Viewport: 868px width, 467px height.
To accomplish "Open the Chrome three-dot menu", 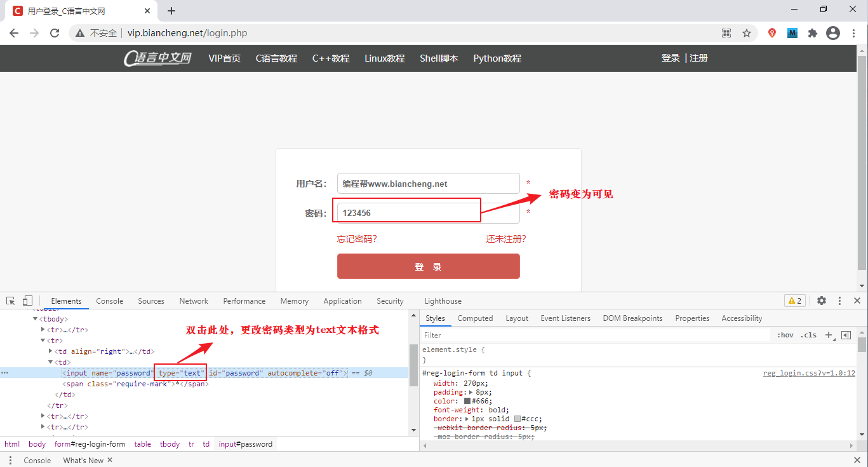I will [x=853, y=33].
